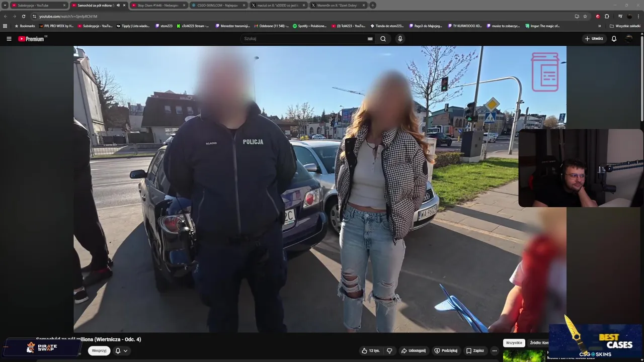Click the Wesprzyj join button
Screen dimensions: 644x362
[x=99, y=350]
